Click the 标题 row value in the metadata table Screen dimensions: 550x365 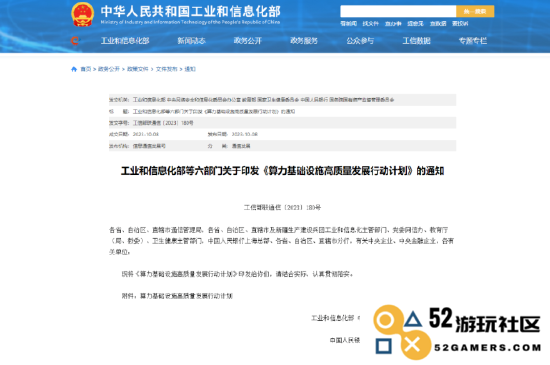(x=214, y=111)
